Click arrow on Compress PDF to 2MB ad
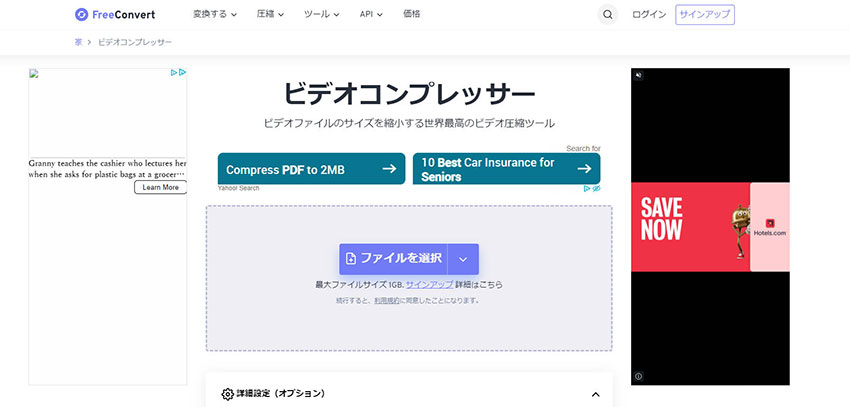The height and width of the screenshot is (407, 850). click(389, 169)
